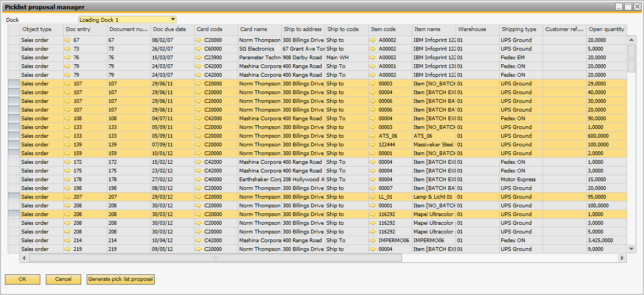This screenshot has width=644, height=295.
Task: Click doc entry arrow for order 178
Action: point(68,180)
